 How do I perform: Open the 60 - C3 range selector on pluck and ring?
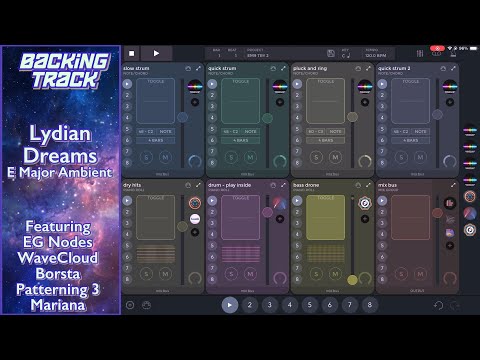click(x=316, y=132)
